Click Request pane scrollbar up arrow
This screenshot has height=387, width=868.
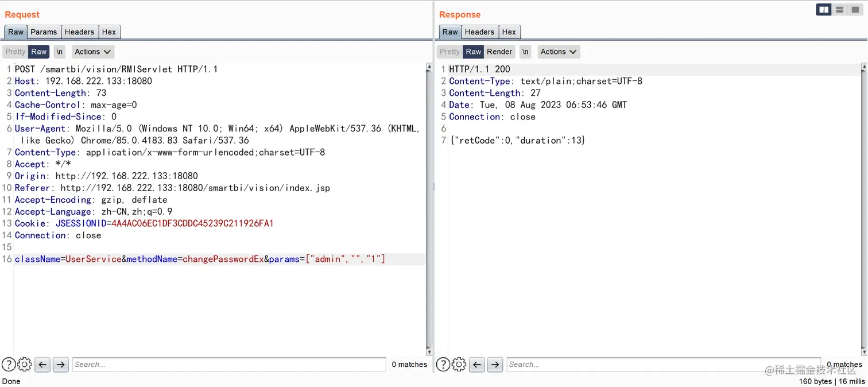(429, 67)
